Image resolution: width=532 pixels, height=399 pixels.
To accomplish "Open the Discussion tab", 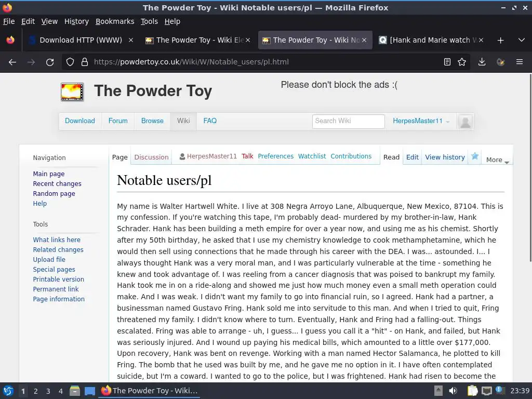I will 151,157.
